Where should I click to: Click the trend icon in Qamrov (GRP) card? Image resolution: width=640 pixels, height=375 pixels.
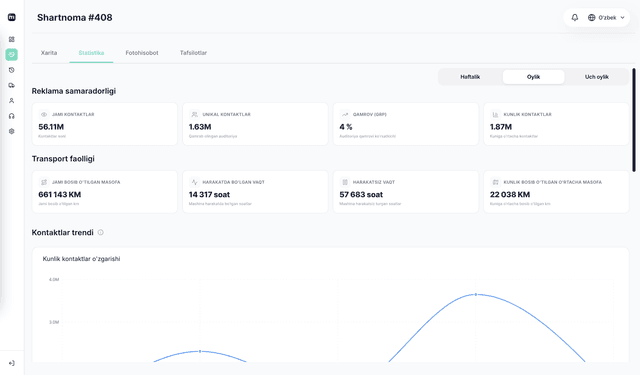pyautogui.click(x=345, y=114)
